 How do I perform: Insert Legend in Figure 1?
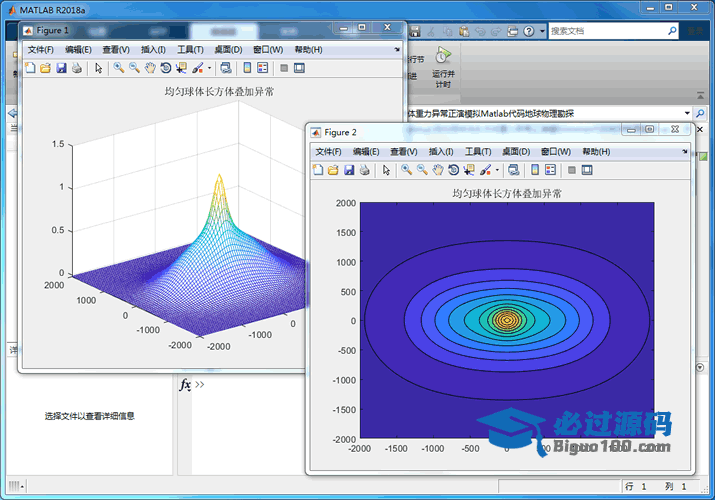pos(263,68)
